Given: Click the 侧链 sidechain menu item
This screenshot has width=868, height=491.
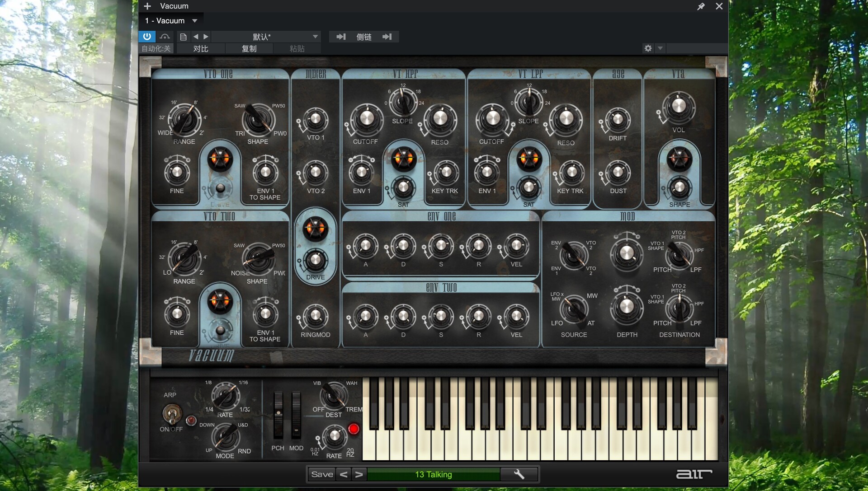Looking at the screenshot, I should tap(364, 37).
